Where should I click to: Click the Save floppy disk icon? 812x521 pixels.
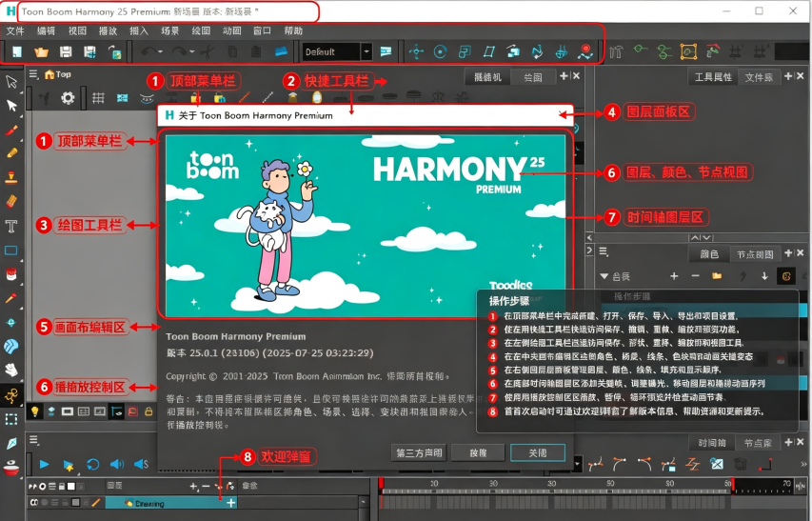66,51
